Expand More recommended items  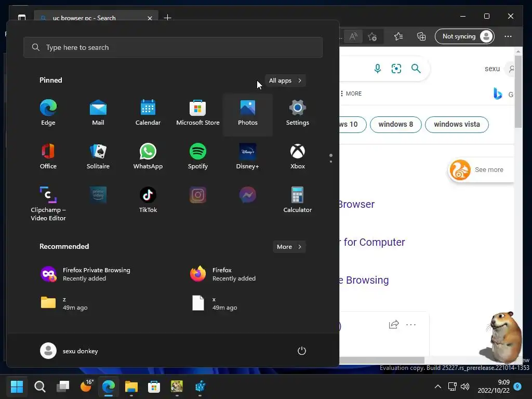(x=289, y=247)
